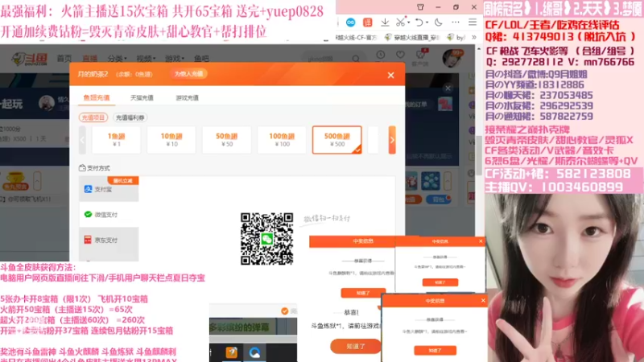This screenshot has width=644, height=362.
Task: Choose the 50鱼翅 ¥50 amount
Action: point(227,140)
